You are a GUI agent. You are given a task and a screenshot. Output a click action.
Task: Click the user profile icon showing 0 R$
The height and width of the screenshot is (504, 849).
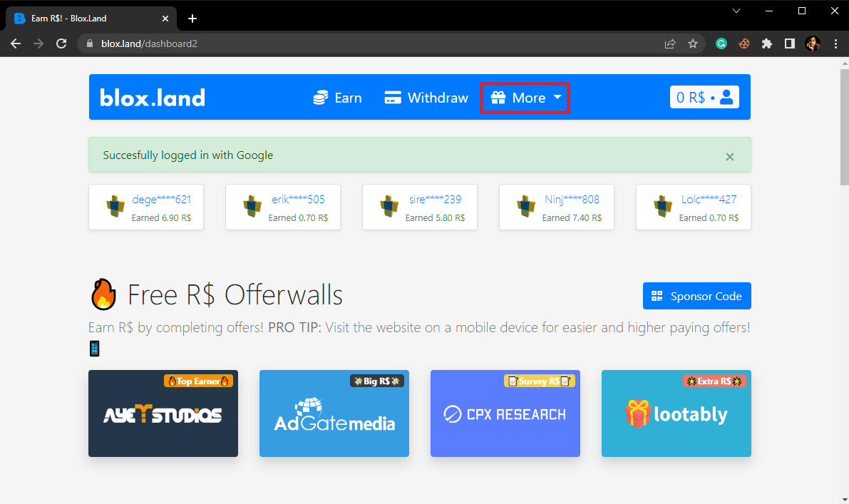[726, 97]
